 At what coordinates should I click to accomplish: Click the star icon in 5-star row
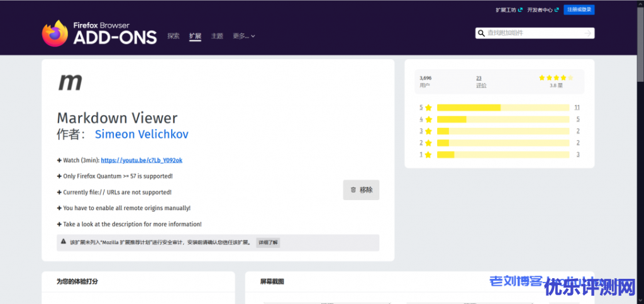pyautogui.click(x=428, y=108)
